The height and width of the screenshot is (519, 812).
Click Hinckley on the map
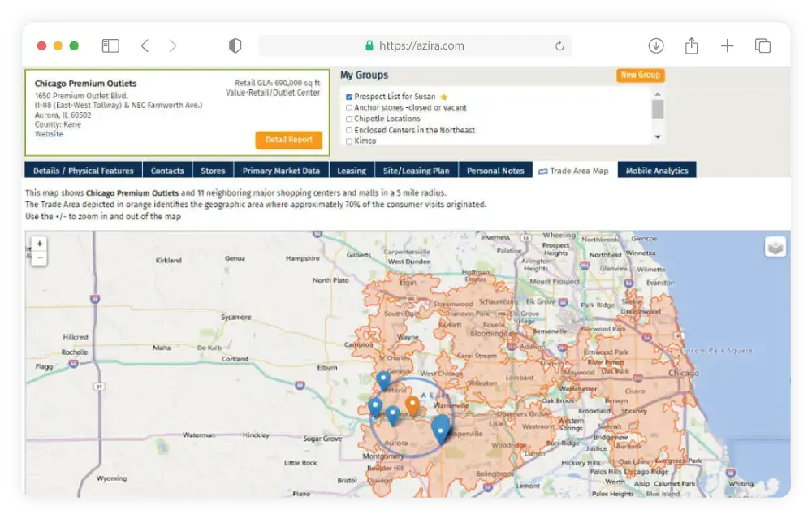click(256, 435)
